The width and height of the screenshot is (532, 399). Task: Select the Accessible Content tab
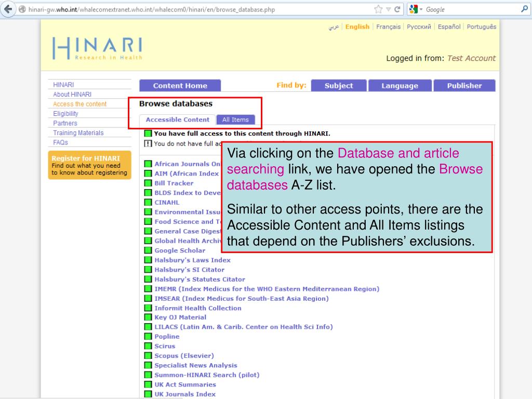click(x=178, y=120)
